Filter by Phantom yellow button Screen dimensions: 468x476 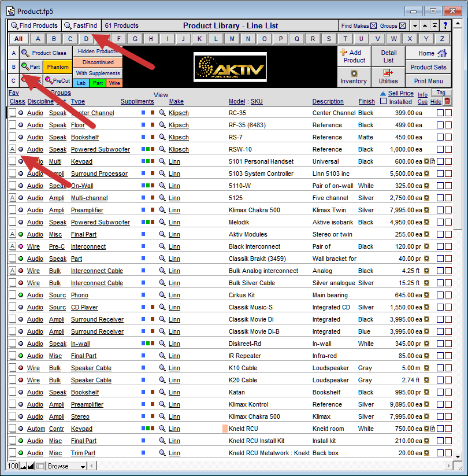(58, 67)
